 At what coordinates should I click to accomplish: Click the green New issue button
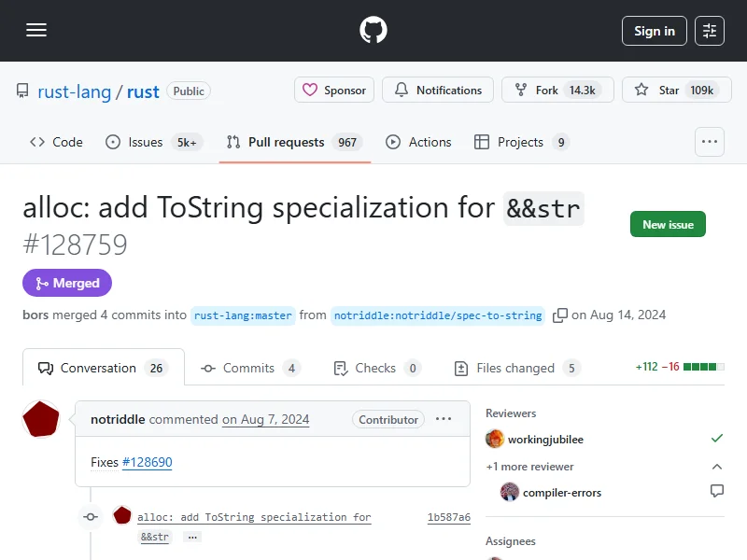[668, 225]
